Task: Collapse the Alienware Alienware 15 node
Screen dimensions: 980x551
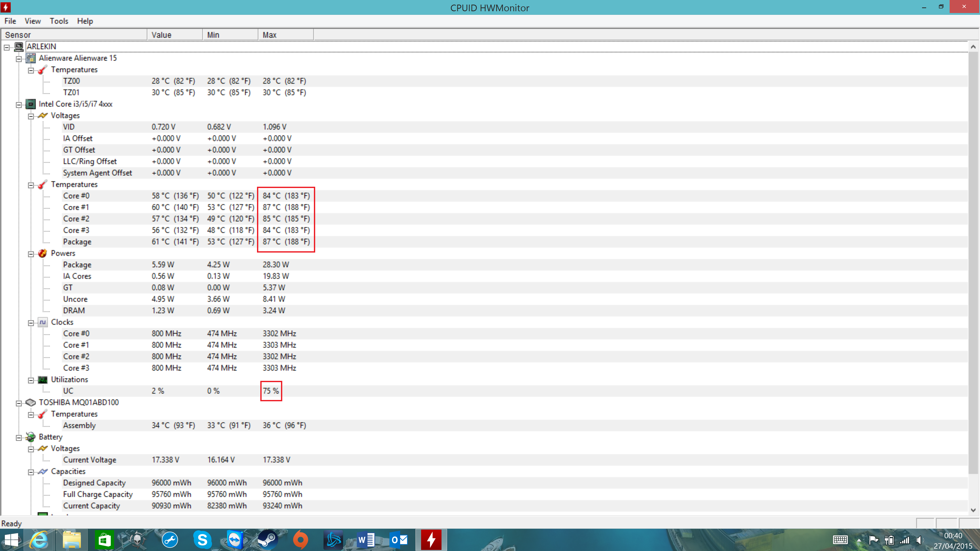Action: pos(19,59)
